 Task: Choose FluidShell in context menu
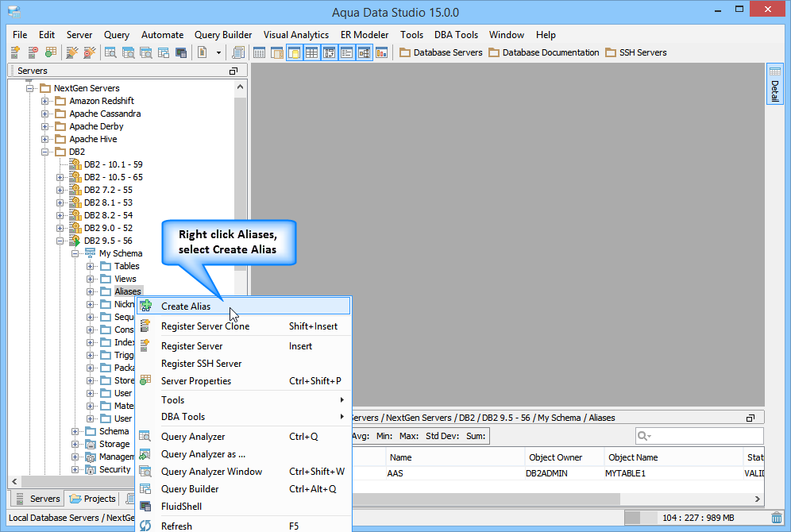(x=244, y=507)
